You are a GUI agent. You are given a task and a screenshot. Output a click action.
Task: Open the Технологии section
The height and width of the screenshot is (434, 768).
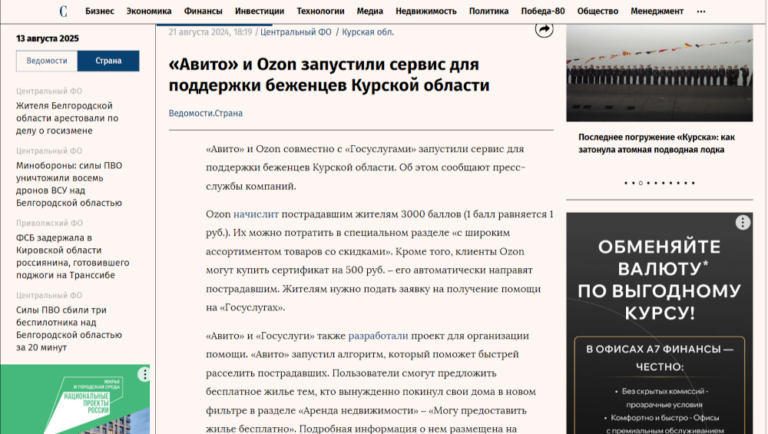(320, 11)
